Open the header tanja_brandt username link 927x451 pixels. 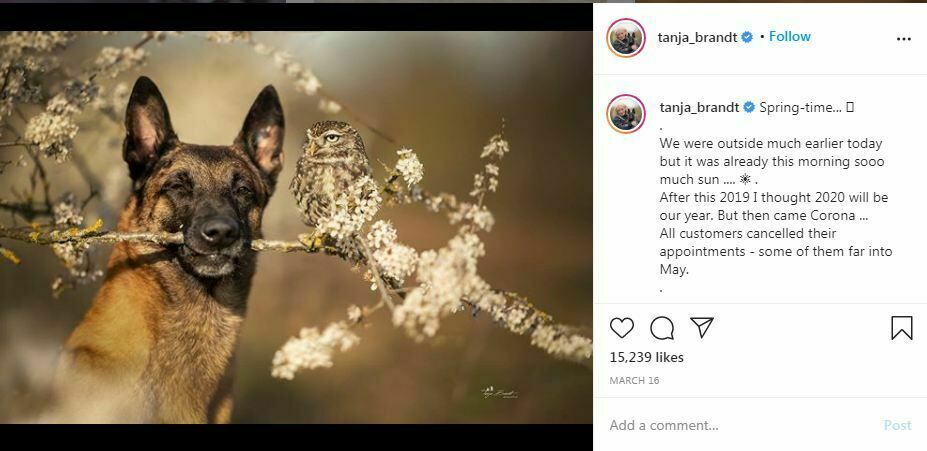point(698,37)
